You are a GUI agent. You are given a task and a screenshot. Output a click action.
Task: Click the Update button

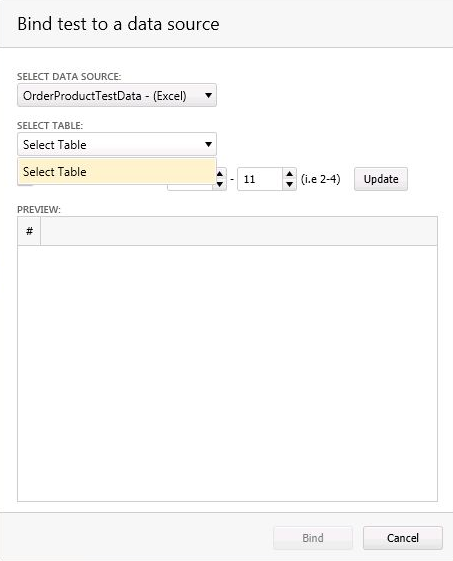point(381,179)
